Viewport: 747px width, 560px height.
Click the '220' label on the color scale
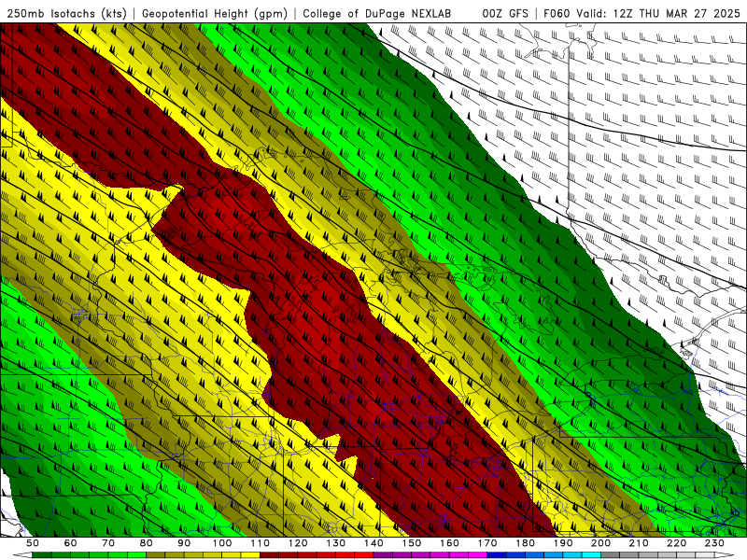(676, 543)
